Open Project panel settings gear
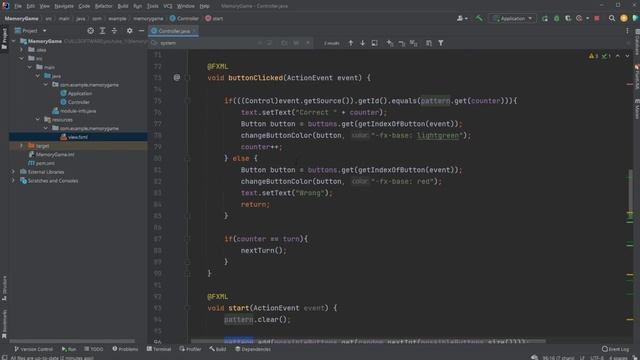Image resolution: width=640 pixels, height=360 pixels. pyautogui.click(x=129, y=31)
